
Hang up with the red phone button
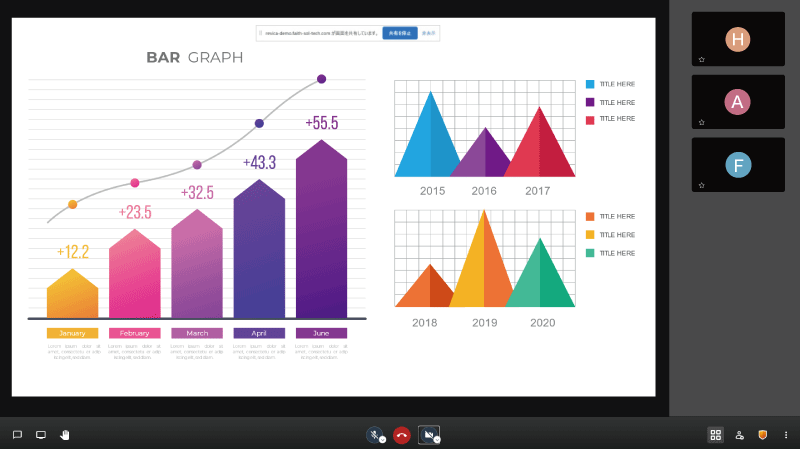402,435
